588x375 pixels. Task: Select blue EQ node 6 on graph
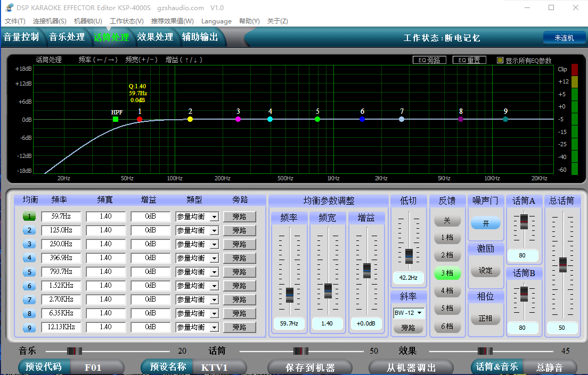point(362,119)
